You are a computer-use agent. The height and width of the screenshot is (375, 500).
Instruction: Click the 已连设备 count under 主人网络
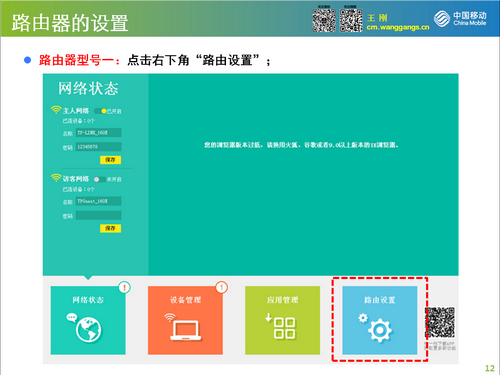coord(79,121)
